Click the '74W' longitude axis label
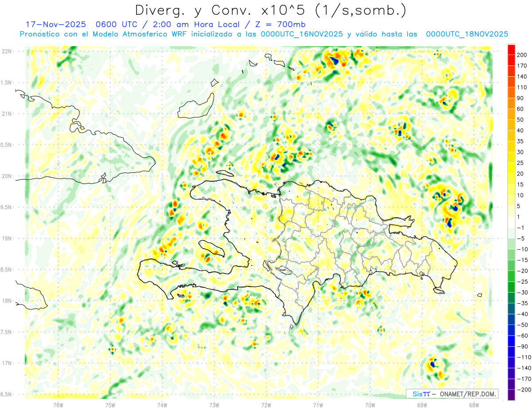 pyautogui.click(x=162, y=405)
